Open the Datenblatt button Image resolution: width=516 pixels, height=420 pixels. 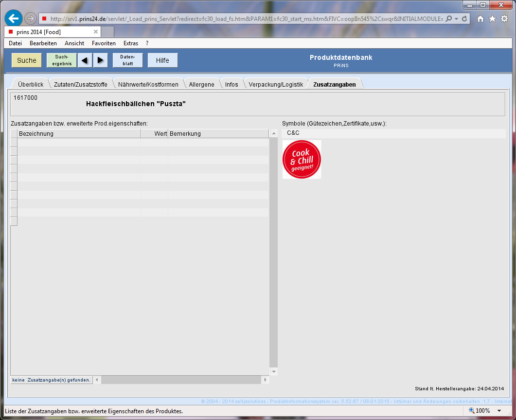click(127, 60)
